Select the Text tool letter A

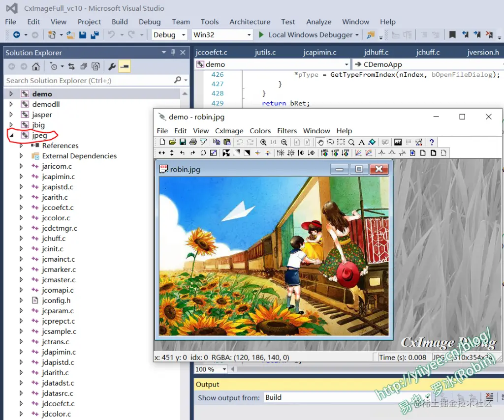click(362, 142)
